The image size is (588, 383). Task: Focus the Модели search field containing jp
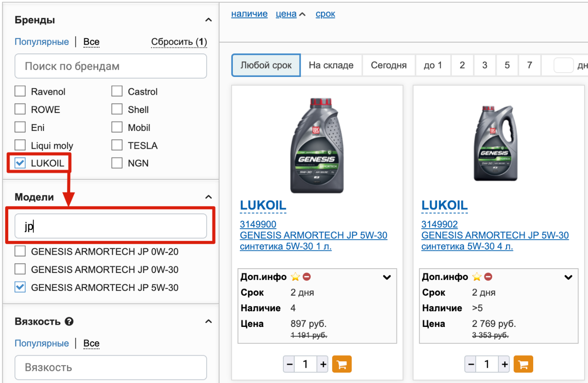[x=111, y=226]
